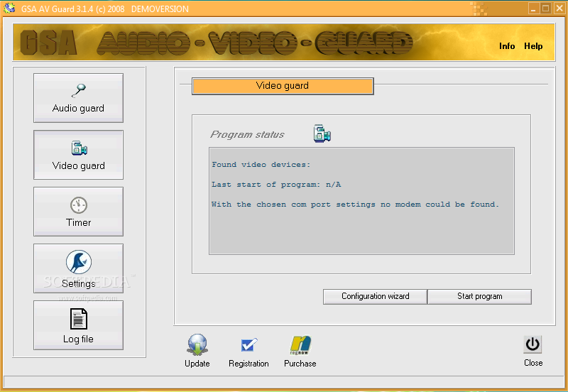Click the camera icon beside Program status
The height and width of the screenshot is (392, 568).
pos(322,134)
